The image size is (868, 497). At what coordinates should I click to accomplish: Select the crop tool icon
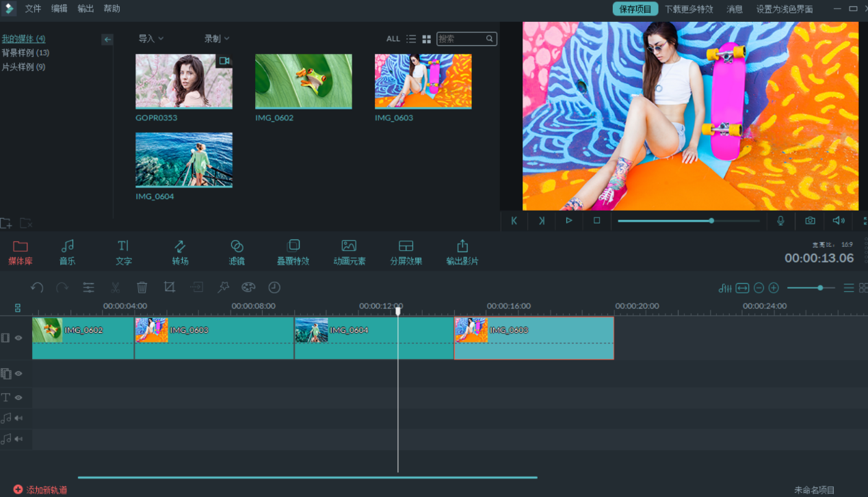tap(170, 288)
